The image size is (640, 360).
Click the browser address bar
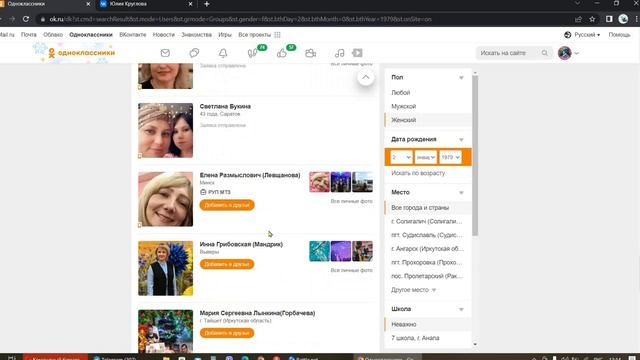tap(304, 19)
